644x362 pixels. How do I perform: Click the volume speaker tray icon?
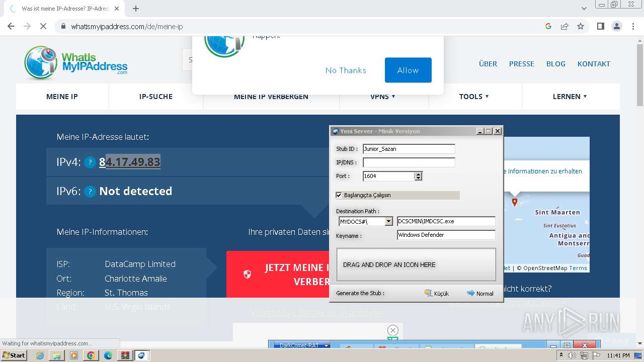572,355
